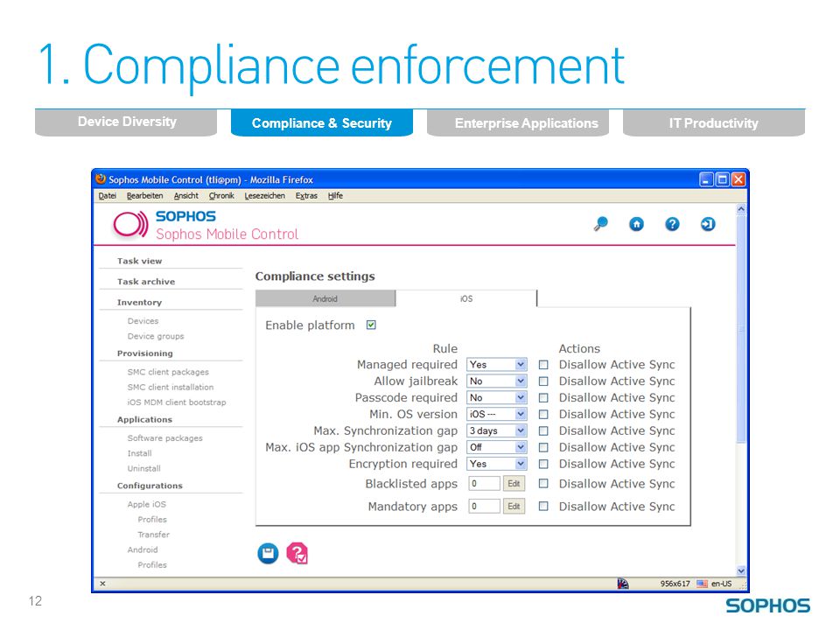Open the Ansicht menu

tap(185, 195)
